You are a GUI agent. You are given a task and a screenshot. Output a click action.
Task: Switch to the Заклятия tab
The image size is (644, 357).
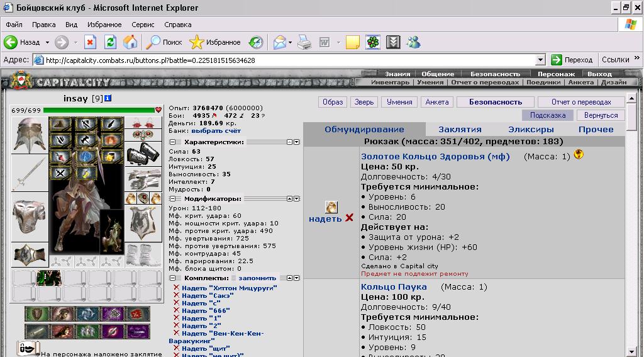(x=460, y=130)
